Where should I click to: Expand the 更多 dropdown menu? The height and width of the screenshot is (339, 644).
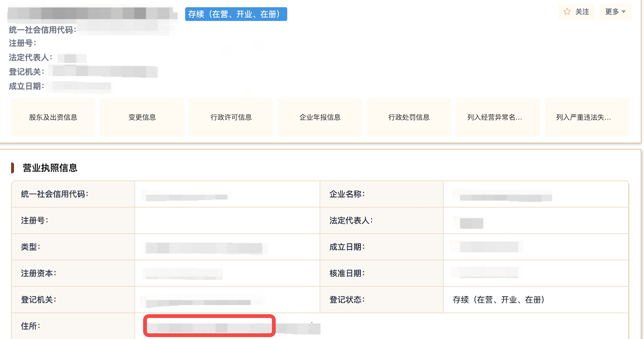coord(615,12)
